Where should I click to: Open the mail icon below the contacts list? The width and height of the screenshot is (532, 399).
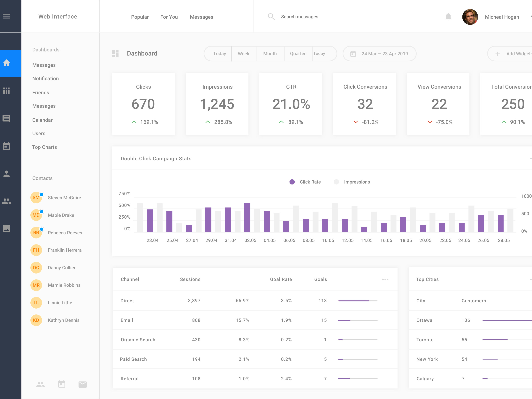tap(82, 384)
